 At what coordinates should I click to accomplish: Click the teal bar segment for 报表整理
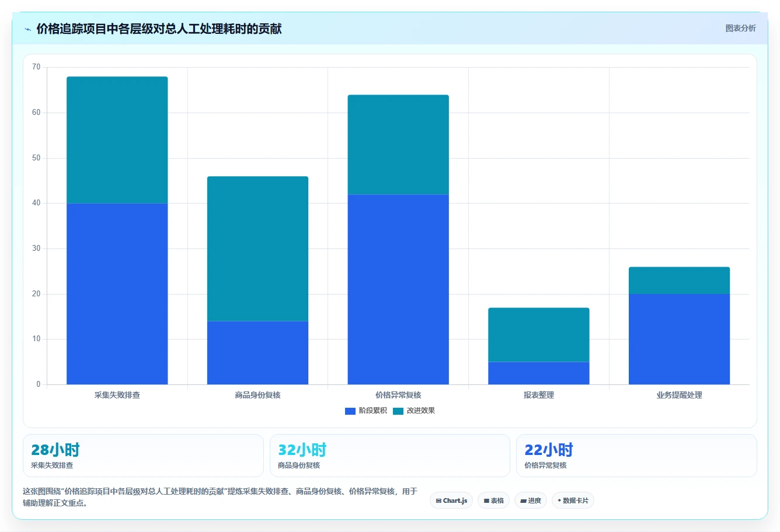tap(539, 335)
